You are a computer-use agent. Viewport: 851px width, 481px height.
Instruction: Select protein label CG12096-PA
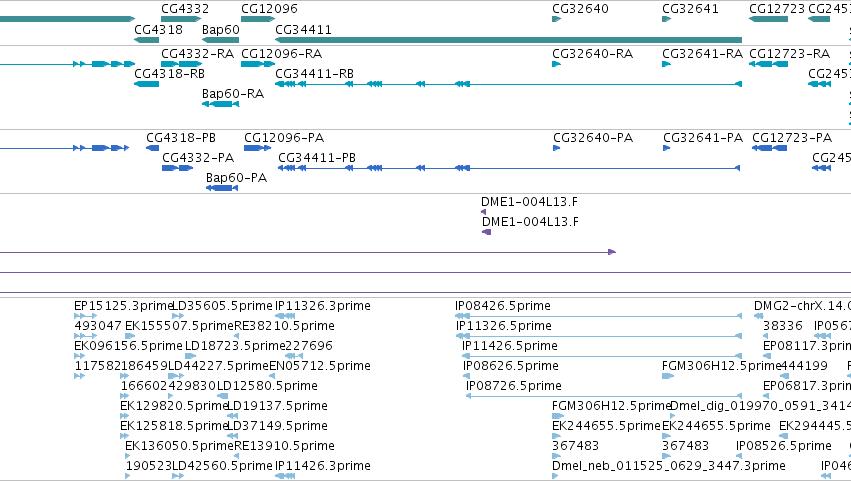(284, 137)
